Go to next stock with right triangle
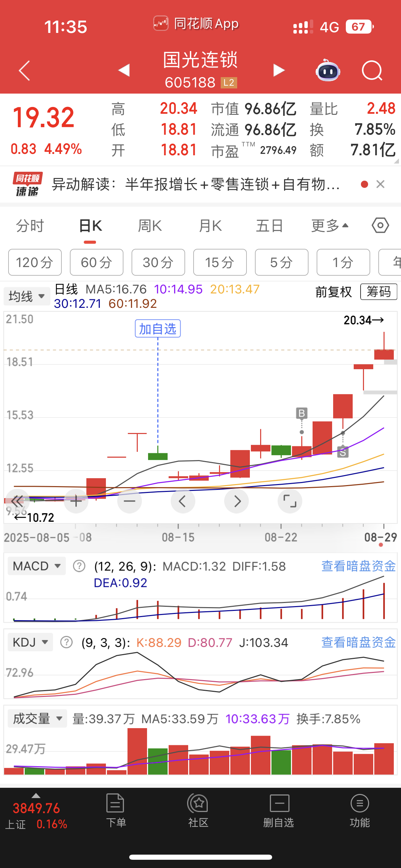Screen dimensions: 401x868 coord(279,70)
